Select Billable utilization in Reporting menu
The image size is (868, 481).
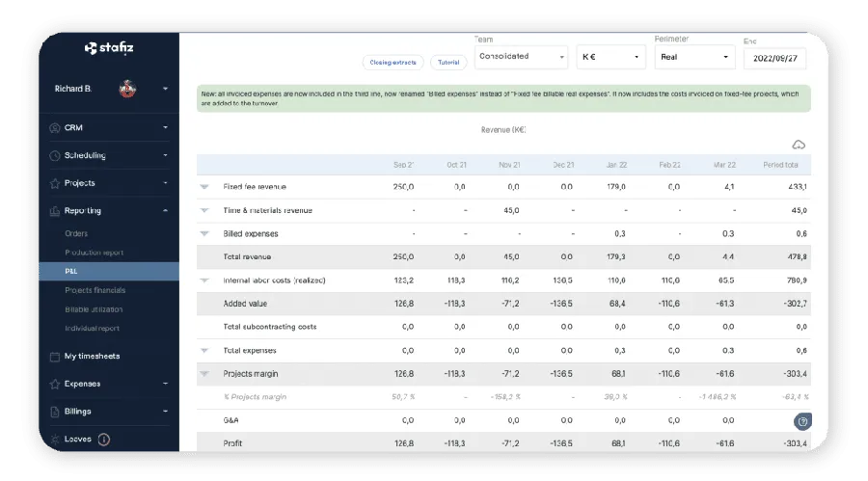click(95, 309)
